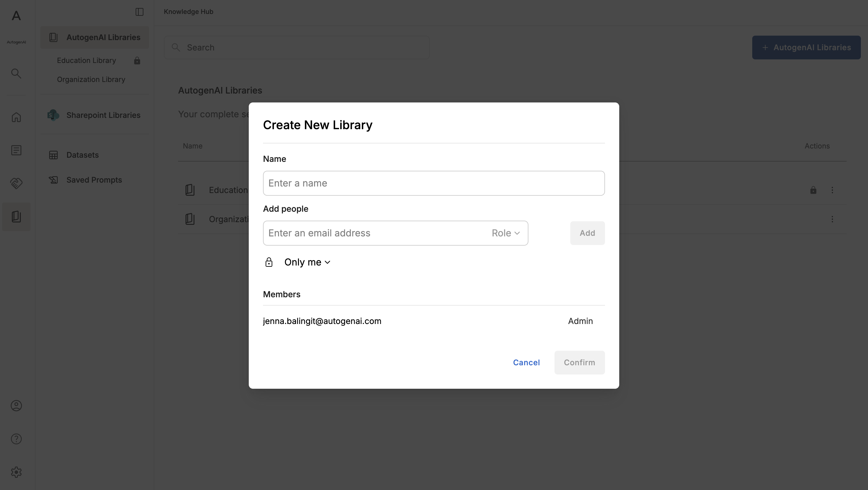The image size is (868, 490).
Task: Click the lock icon in Education table row
Action: 813,190
